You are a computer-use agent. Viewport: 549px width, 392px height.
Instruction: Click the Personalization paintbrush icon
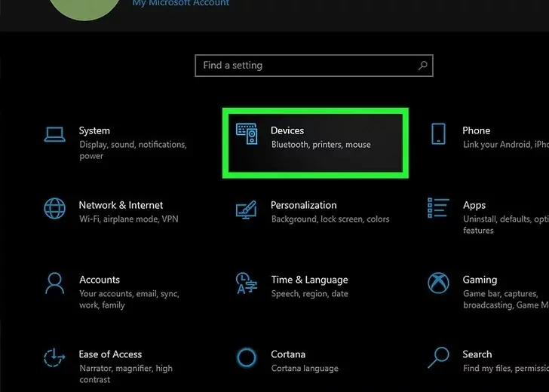(247, 210)
